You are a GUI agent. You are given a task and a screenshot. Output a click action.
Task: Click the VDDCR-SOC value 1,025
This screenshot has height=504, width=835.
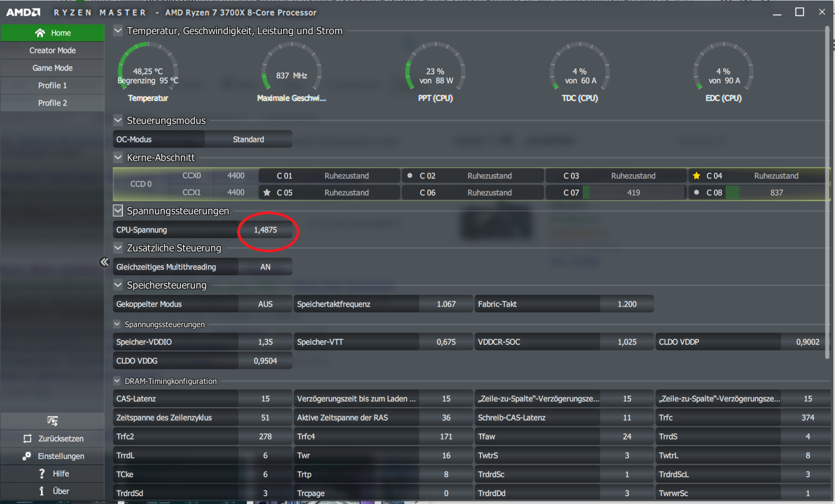(627, 342)
